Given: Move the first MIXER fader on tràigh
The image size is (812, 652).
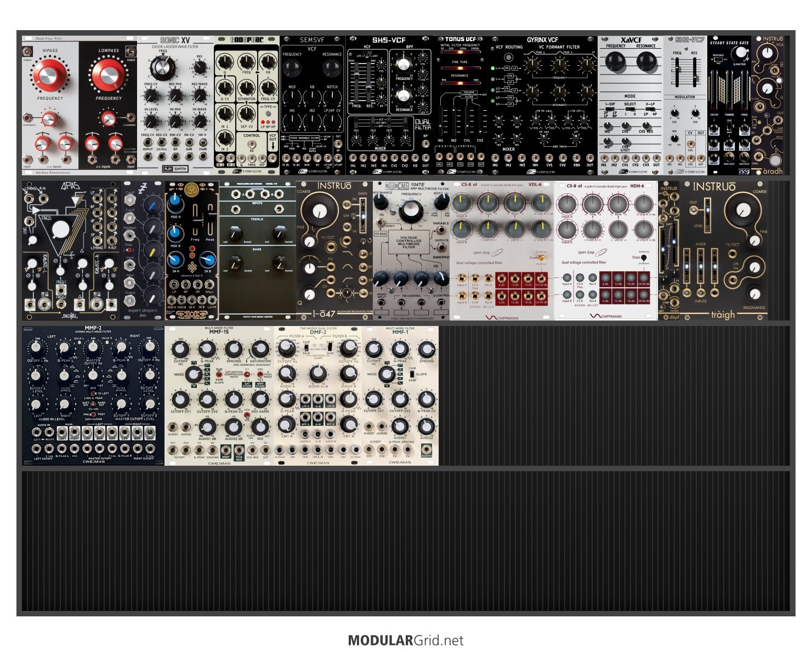Looking at the screenshot, I should pos(686,266).
